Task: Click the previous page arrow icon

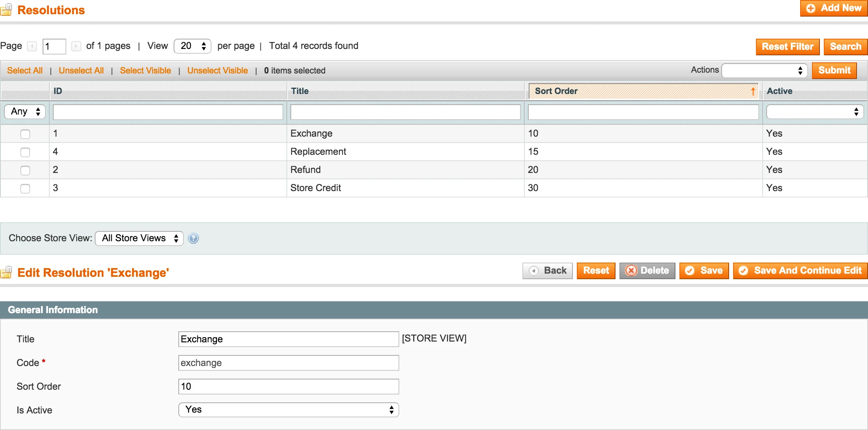Action: click(32, 46)
